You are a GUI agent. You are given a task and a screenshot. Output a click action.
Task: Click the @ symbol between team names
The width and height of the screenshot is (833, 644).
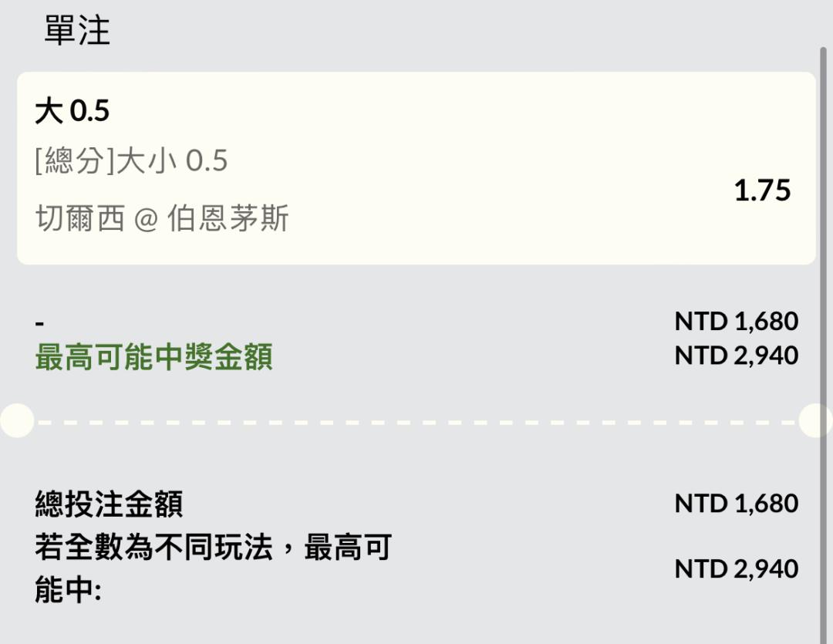(x=146, y=219)
